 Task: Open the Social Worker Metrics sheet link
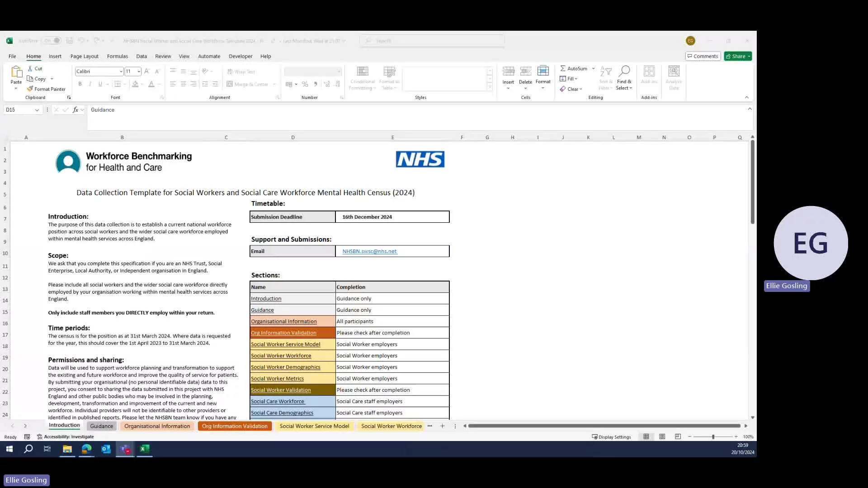277,378
